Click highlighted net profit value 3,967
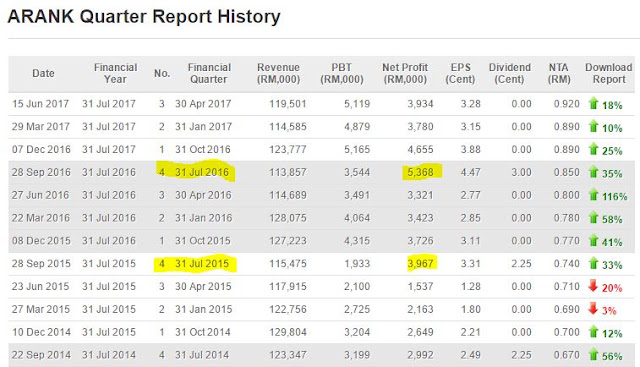The height and width of the screenshot is (367, 640). click(420, 264)
